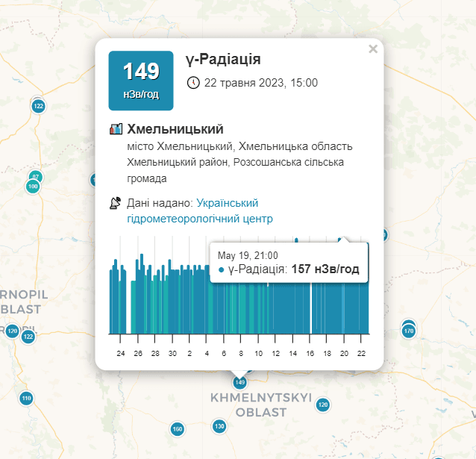Select the 149 map marker below the popup
This screenshot has height=459, width=476.
tap(239, 382)
